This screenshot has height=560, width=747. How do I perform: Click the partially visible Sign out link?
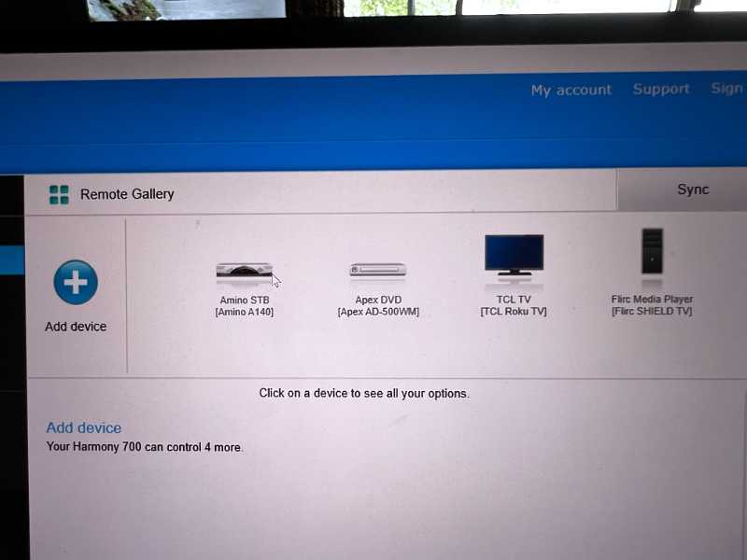pyautogui.click(x=726, y=89)
